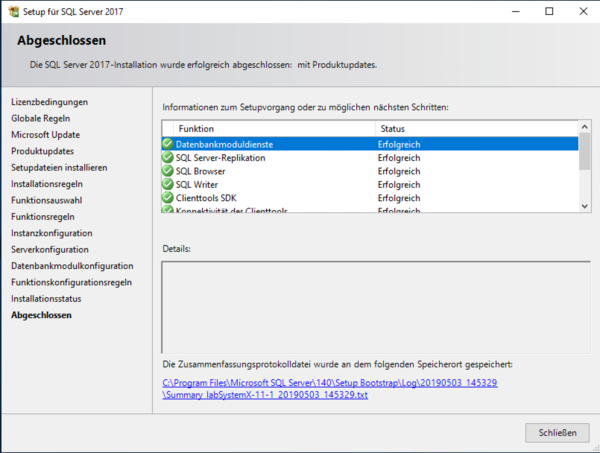This screenshot has height=453, width=600.
Task: Click inside the Details text box
Action: point(376,308)
